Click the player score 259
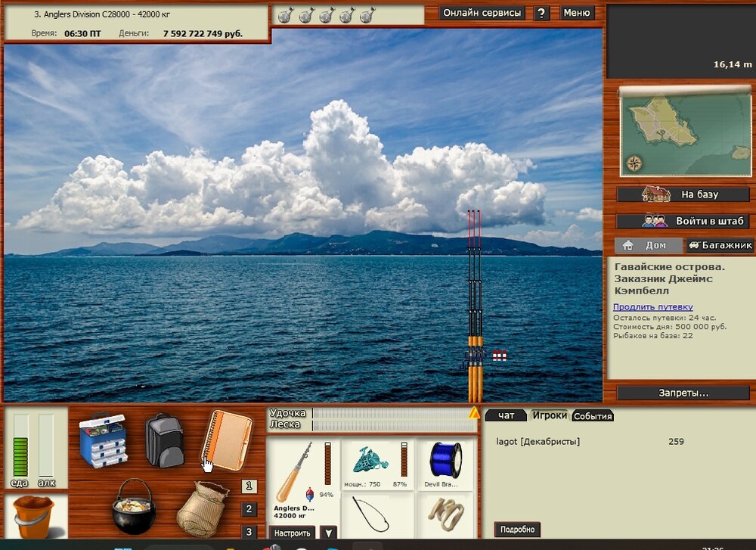The height and width of the screenshot is (550, 756). coord(676,442)
